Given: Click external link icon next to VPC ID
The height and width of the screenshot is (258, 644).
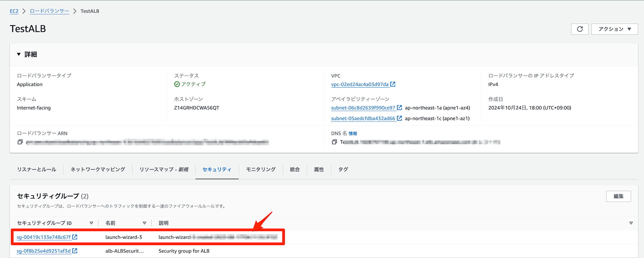Looking at the screenshot, I should pos(393,84).
